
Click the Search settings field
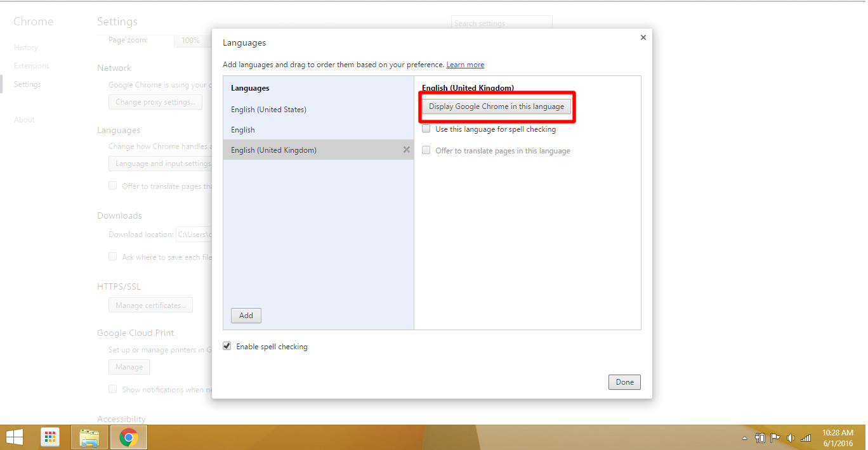(501, 23)
